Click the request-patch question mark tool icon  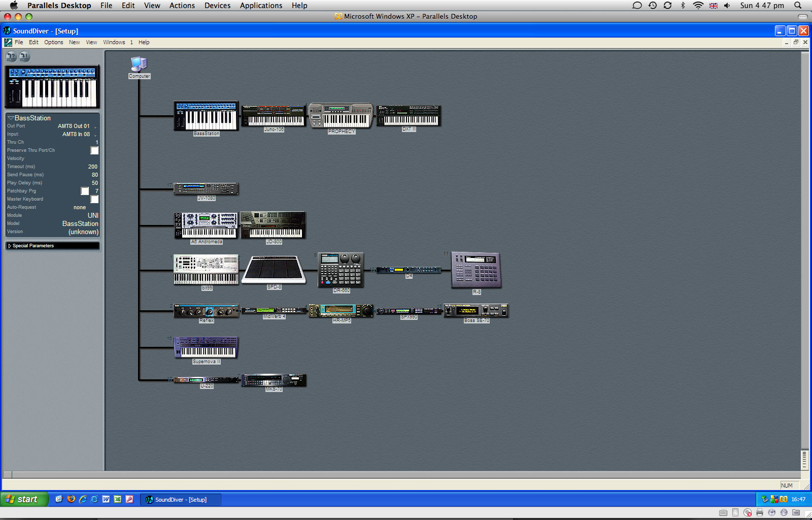click(x=11, y=56)
